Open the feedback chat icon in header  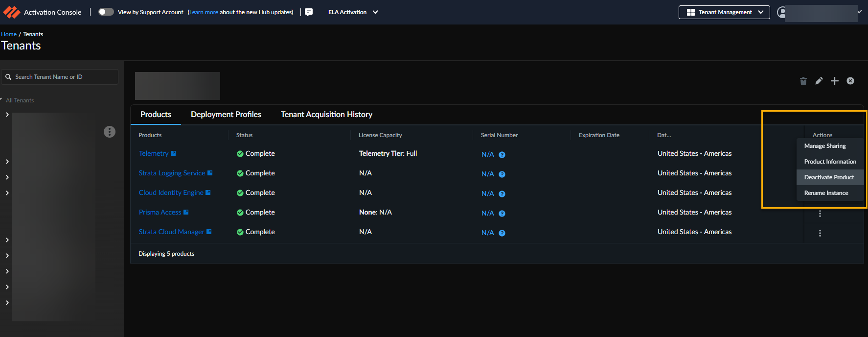(309, 12)
